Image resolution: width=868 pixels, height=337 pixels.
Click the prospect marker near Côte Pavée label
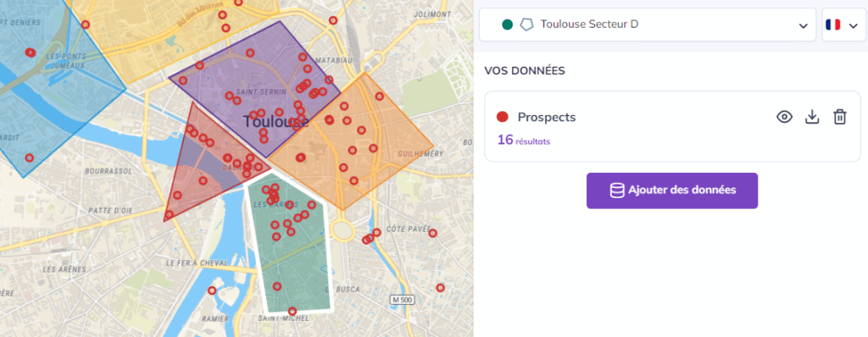(433, 233)
